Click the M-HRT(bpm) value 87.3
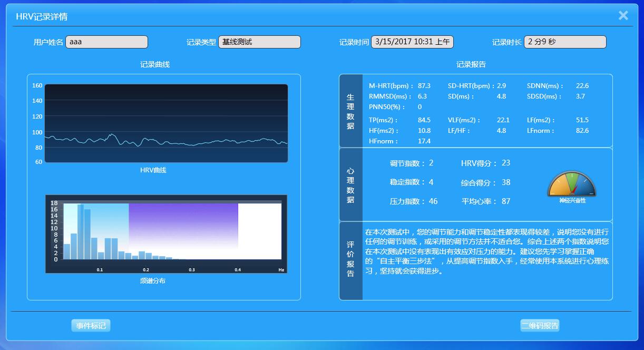Image resolution: width=644 pixels, height=350 pixels. [x=424, y=86]
